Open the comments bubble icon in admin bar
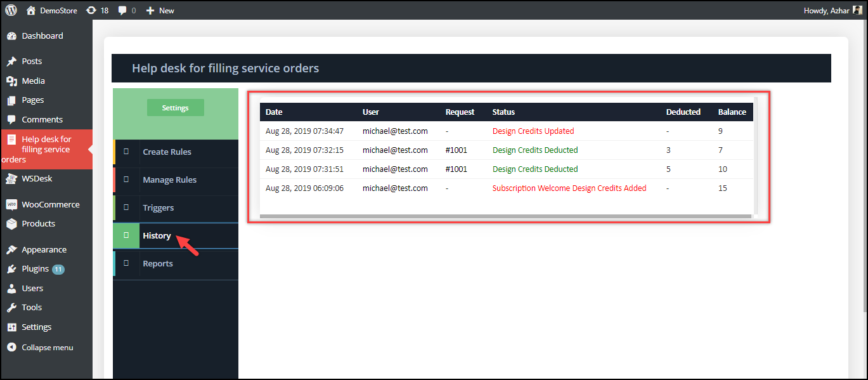This screenshot has width=868, height=380. pos(122,11)
